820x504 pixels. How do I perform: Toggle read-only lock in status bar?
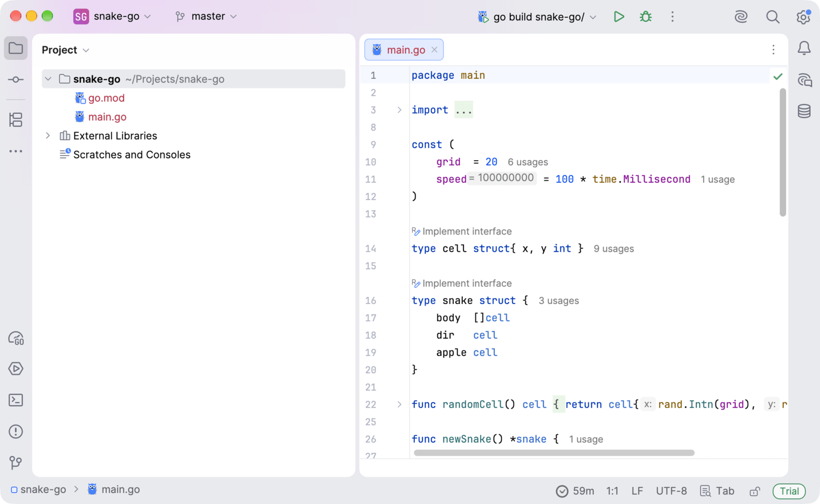coord(755,491)
